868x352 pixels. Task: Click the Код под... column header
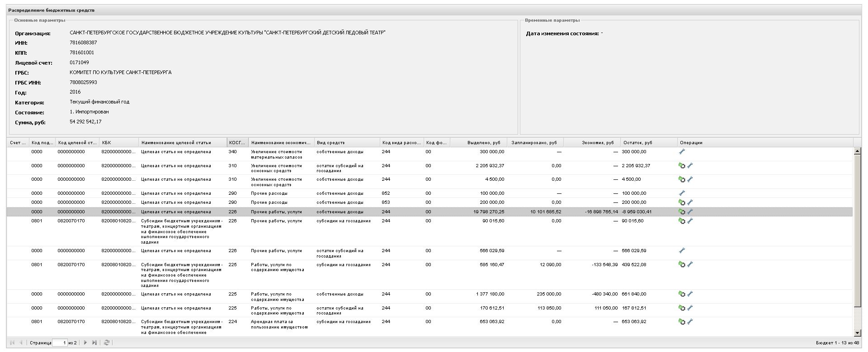click(x=42, y=142)
